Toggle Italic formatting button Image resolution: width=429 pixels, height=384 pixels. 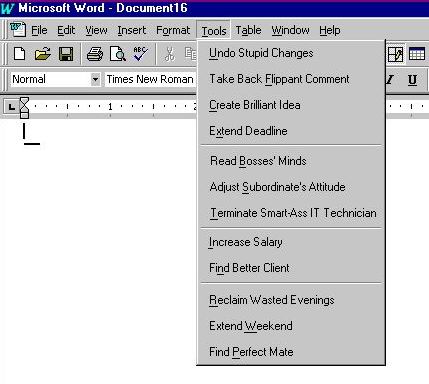pos(390,79)
